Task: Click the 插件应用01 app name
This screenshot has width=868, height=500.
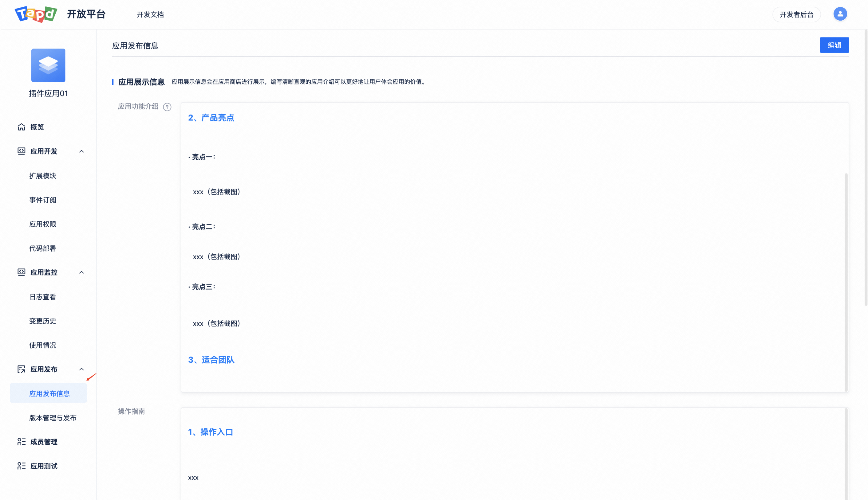Action: [48, 93]
